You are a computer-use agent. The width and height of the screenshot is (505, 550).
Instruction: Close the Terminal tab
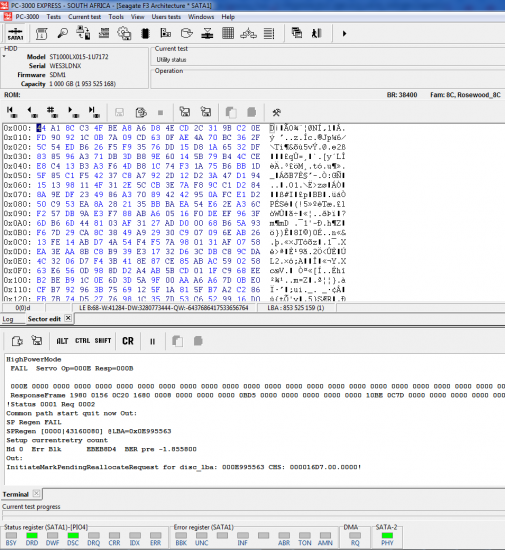(x=36, y=494)
